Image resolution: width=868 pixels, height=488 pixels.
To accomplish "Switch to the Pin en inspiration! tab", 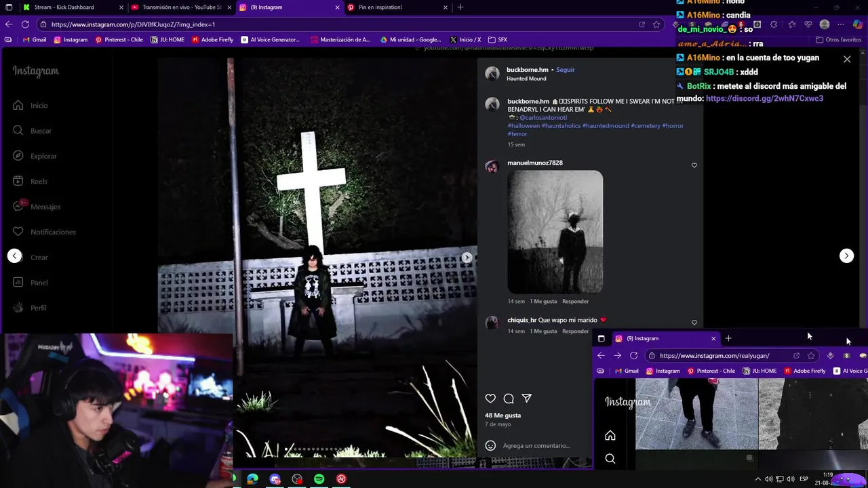I will 398,7.
